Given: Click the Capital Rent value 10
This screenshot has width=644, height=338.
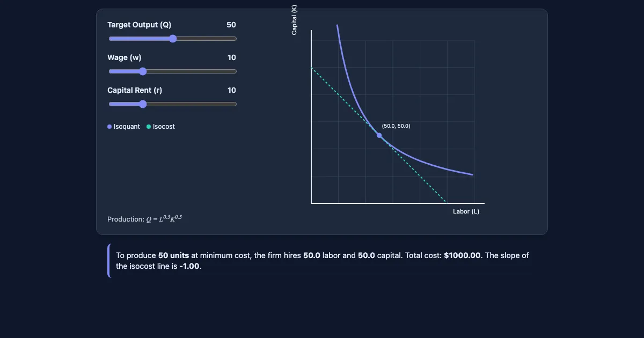Looking at the screenshot, I should (x=231, y=90).
